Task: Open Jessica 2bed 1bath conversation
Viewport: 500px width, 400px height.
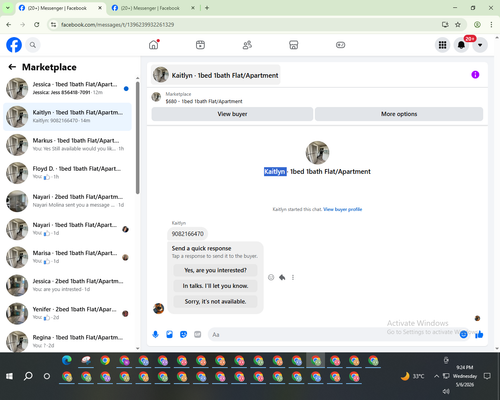Action: point(67,285)
